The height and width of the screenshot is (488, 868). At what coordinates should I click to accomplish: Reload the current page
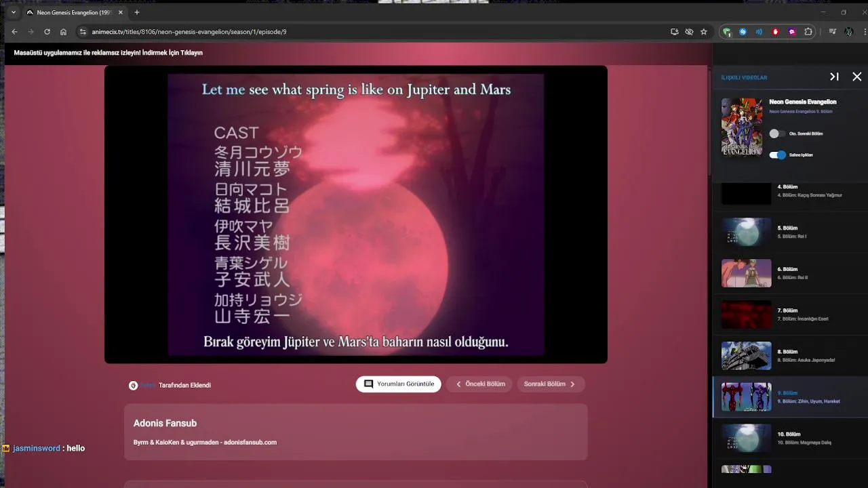(47, 32)
